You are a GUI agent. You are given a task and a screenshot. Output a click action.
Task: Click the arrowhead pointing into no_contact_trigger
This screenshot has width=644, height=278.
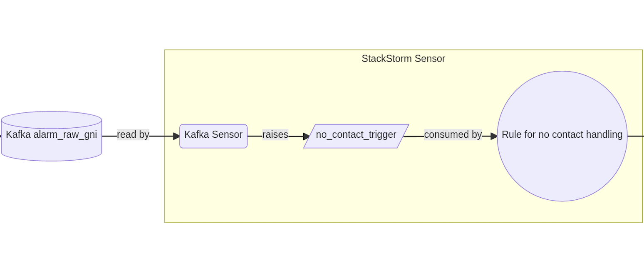click(307, 137)
